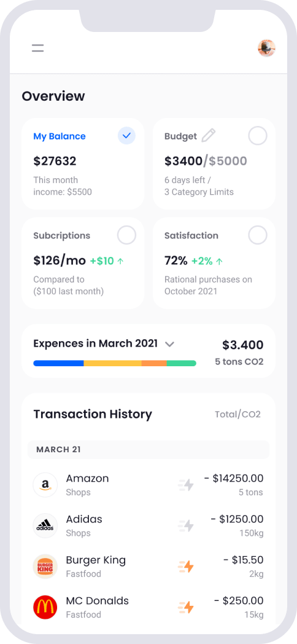The height and width of the screenshot is (644, 297).
Task: Open the Adidas transaction amount
Action: point(237,519)
